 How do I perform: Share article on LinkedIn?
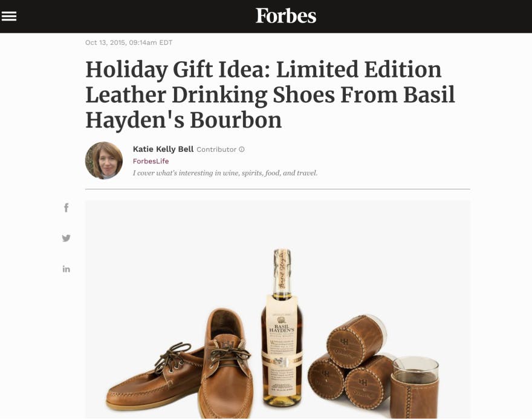coord(66,269)
